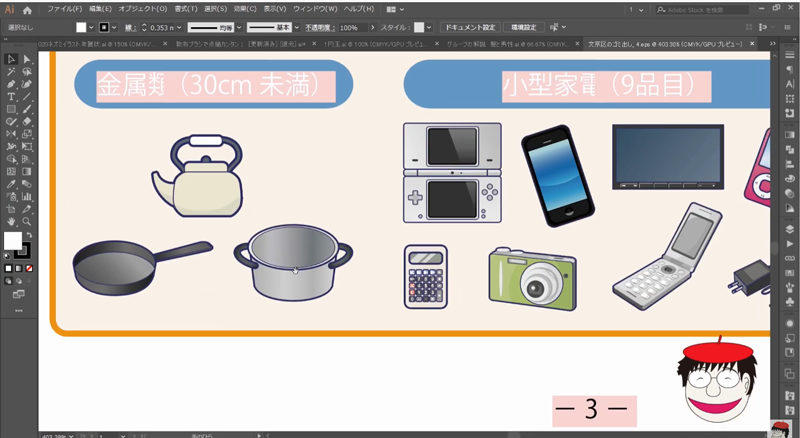Select the Selection tool (black arrow)
This screenshot has width=800, height=438.
click(11, 59)
